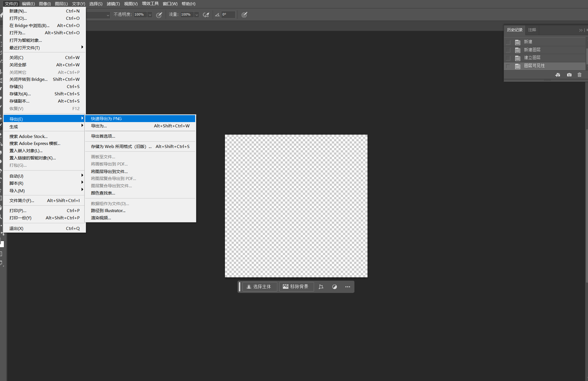Open the Edit (编辑) menu

coord(28,4)
